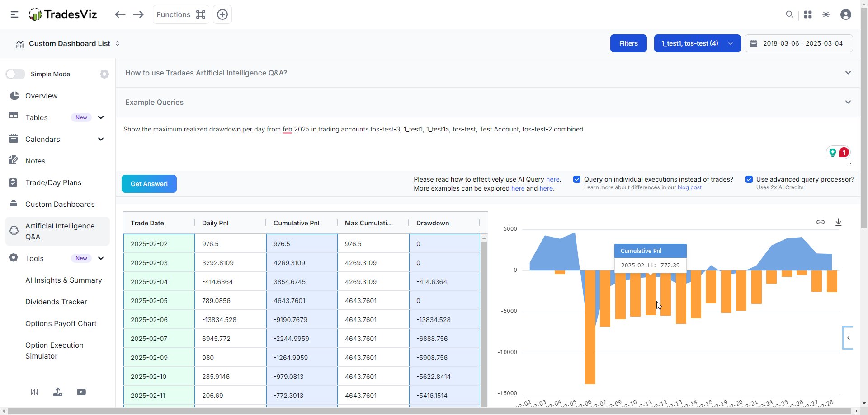Click the Overview pie chart icon
Image resolution: width=868 pixels, height=415 pixels.
[x=14, y=96]
